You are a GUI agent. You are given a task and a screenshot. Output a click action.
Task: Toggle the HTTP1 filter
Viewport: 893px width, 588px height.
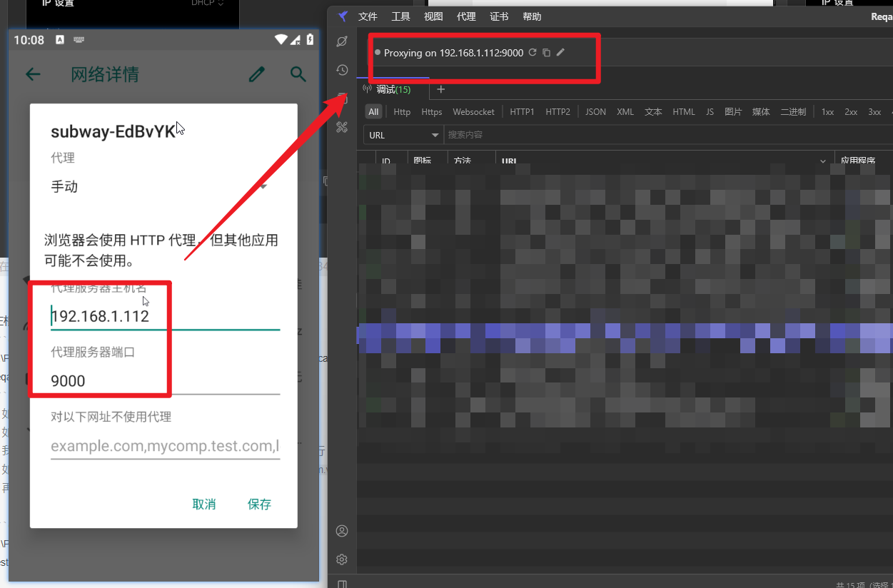click(x=523, y=112)
